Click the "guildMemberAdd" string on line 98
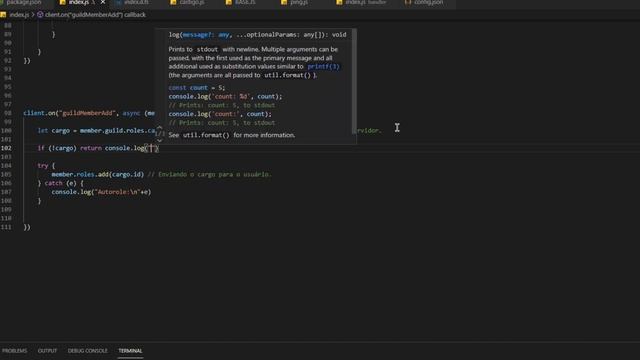The image size is (640, 360). pyautogui.click(x=87, y=113)
